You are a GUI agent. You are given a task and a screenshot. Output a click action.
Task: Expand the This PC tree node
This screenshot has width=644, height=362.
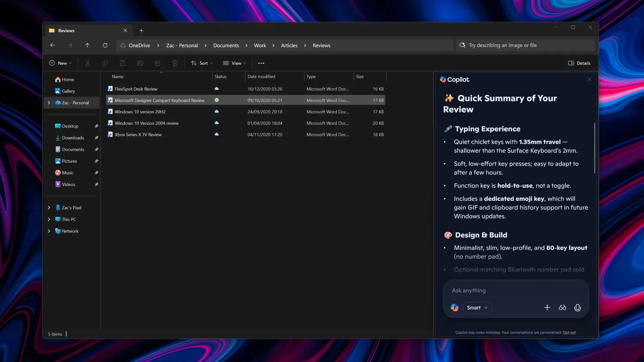(49, 219)
